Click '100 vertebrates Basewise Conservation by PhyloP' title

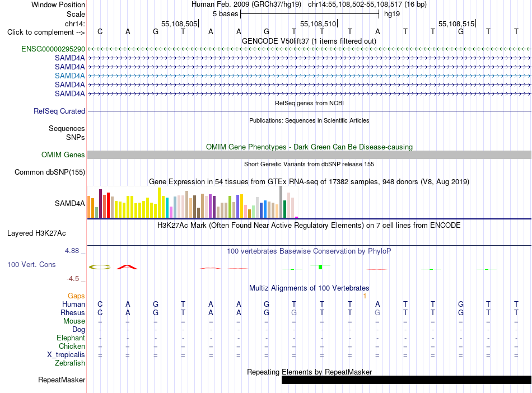309,251
